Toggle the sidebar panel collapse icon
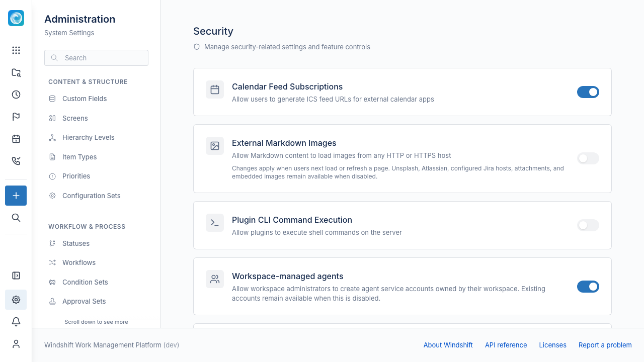The width and height of the screenshot is (644, 362). pos(16,276)
